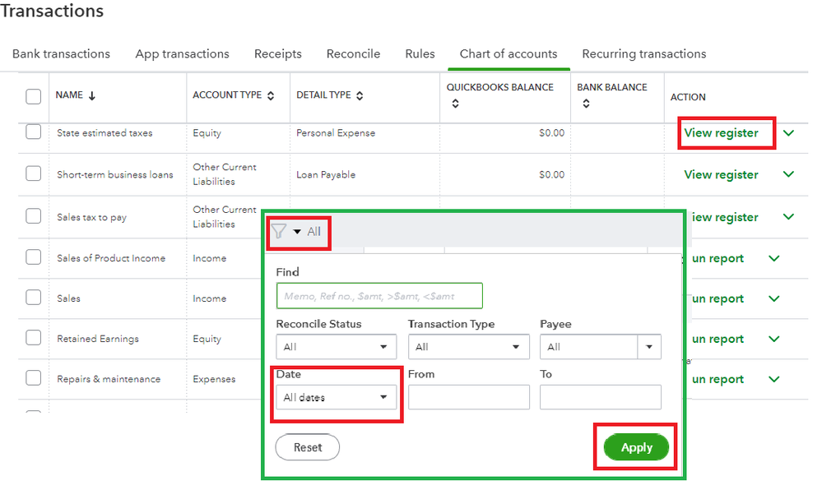
Task: Expand the Date range dropdown
Action: [x=336, y=398]
